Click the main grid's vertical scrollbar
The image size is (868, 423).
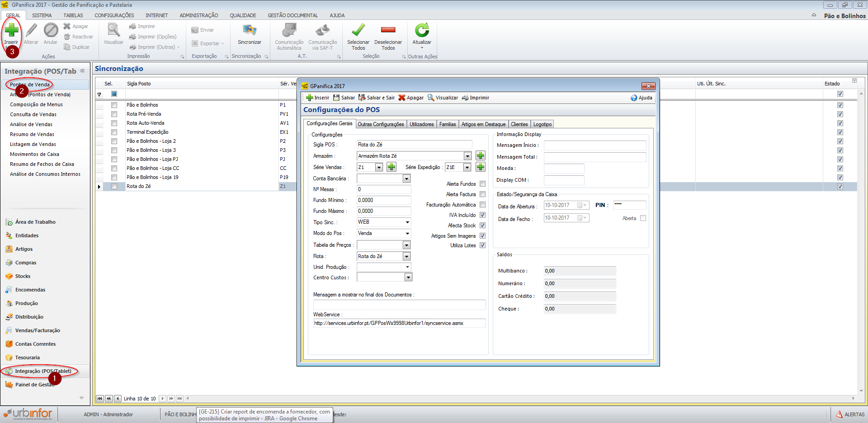(861, 244)
